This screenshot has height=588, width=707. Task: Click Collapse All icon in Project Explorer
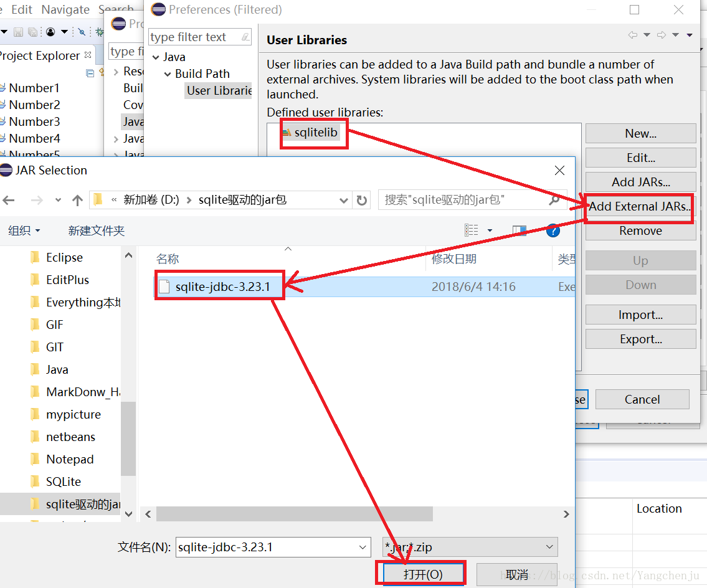click(x=90, y=73)
